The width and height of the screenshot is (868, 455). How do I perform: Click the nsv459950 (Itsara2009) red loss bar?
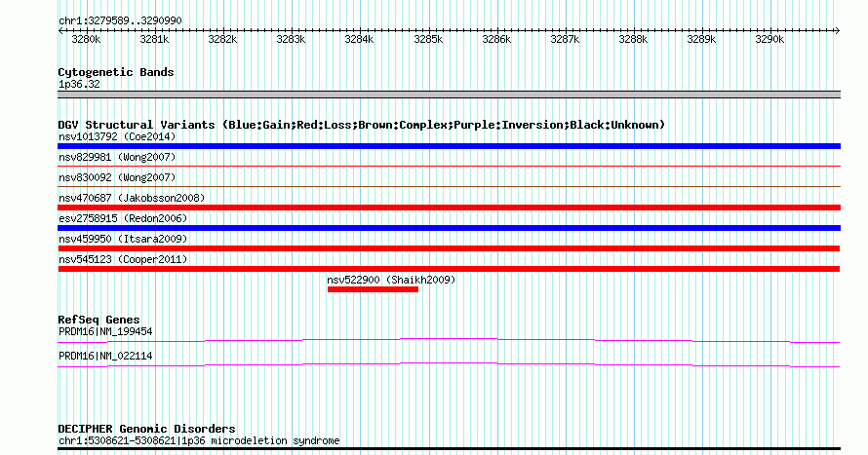click(449, 248)
